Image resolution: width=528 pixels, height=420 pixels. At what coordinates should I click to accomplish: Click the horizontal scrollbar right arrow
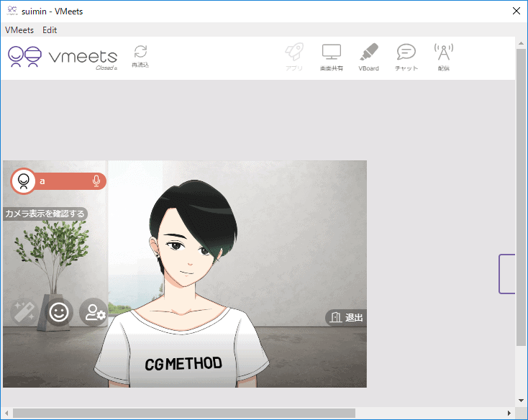pyautogui.click(x=509, y=413)
